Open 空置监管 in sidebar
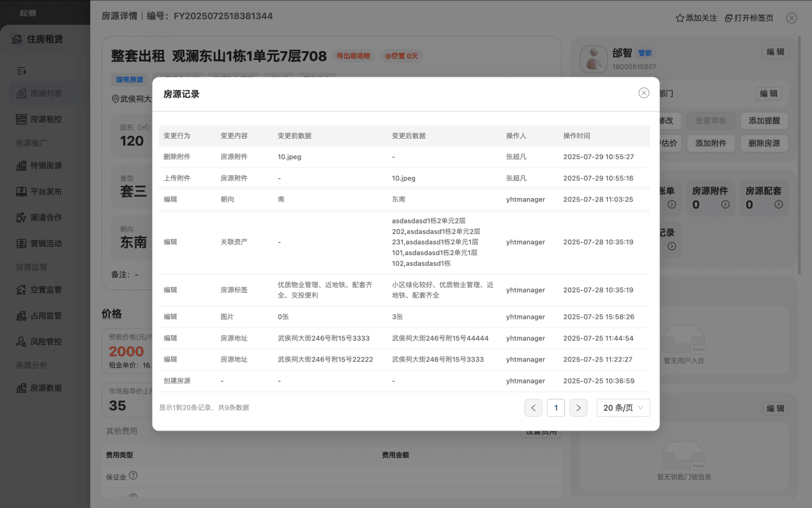Viewport: 812px width, 508px height. click(45, 289)
